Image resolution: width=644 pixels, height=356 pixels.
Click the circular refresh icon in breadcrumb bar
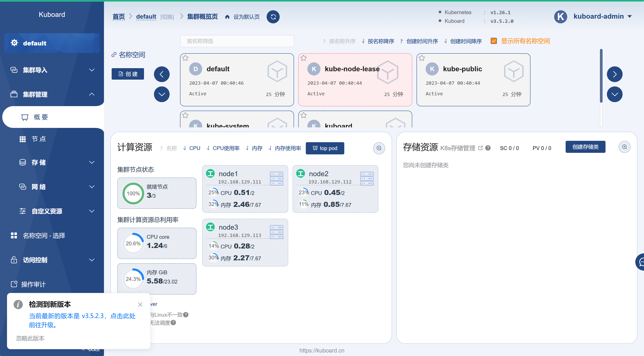[273, 17]
